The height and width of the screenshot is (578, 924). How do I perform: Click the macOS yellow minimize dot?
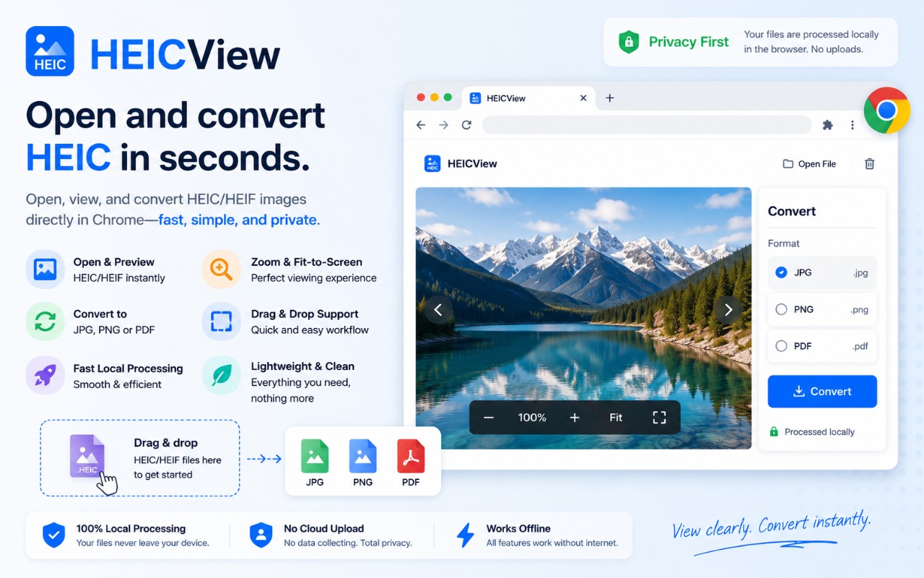click(435, 98)
